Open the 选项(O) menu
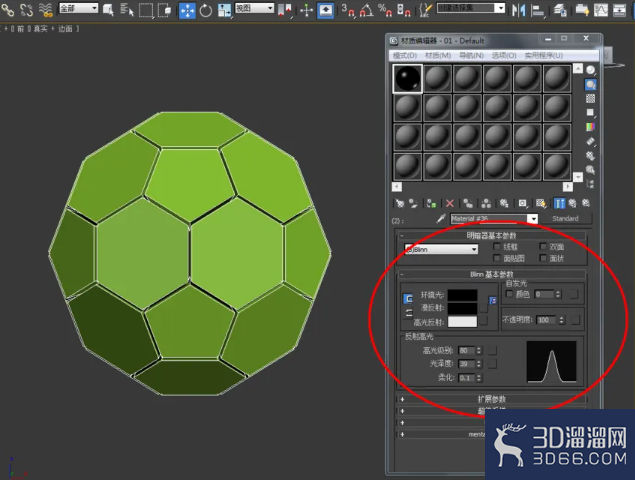The width and height of the screenshot is (635, 480). [504, 55]
